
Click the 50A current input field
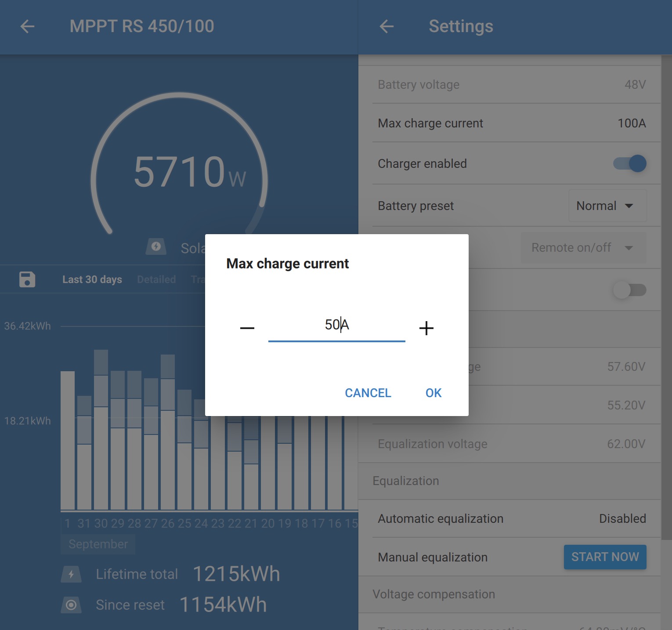click(336, 325)
